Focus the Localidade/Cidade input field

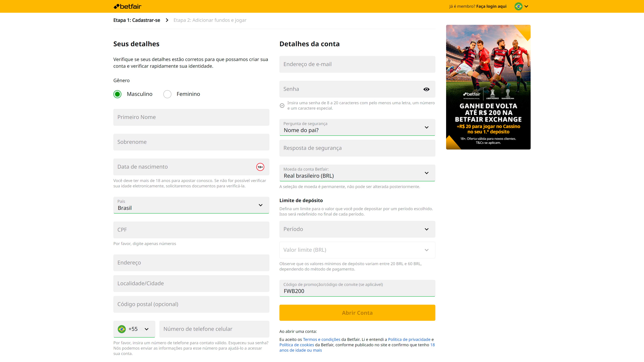191,284
